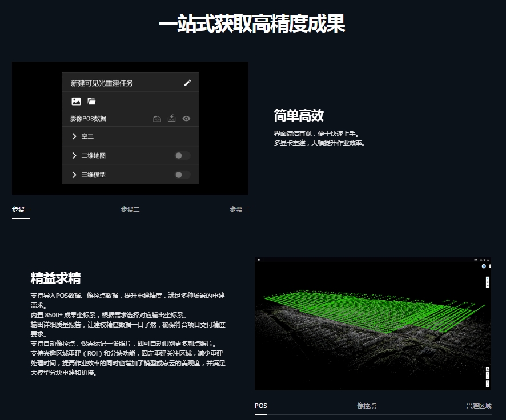Viewport: 506px width, 420px height.
Task: Click the export POS data icon
Action: click(x=157, y=119)
